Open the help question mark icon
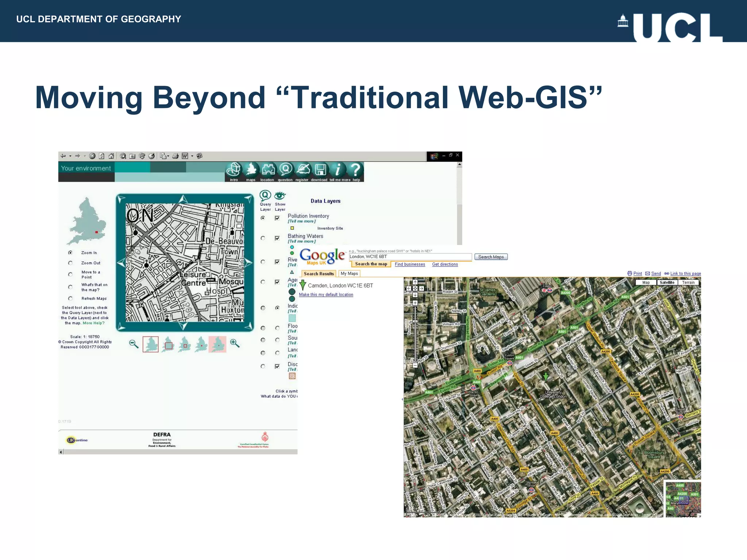Image resolution: width=747 pixels, height=560 pixels. 355,170
